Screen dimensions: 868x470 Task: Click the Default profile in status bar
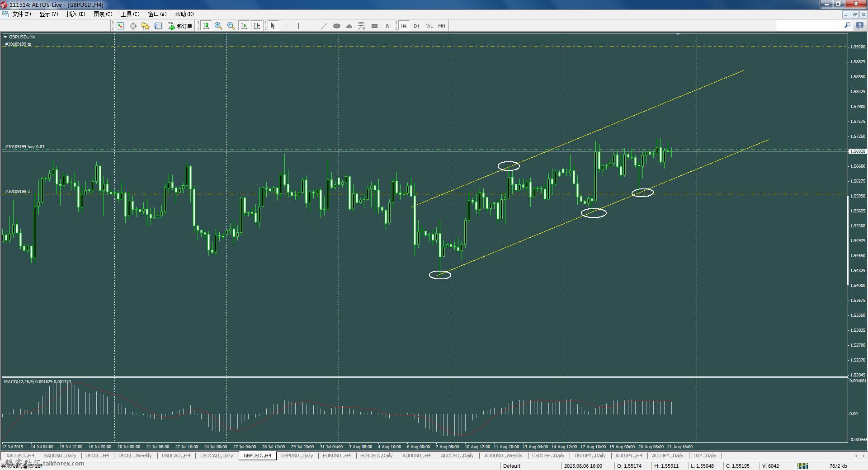pyautogui.click(x=512, y=466)
